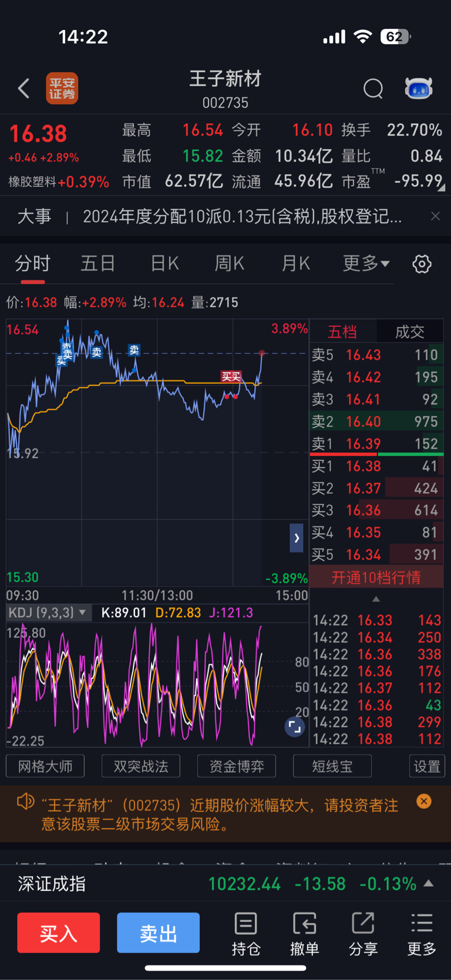
Task: Tap the green trade row with 43
Action: [x=376, y=705]
